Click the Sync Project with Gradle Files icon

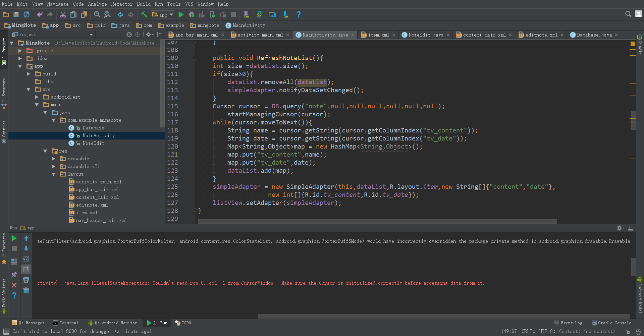259,14
